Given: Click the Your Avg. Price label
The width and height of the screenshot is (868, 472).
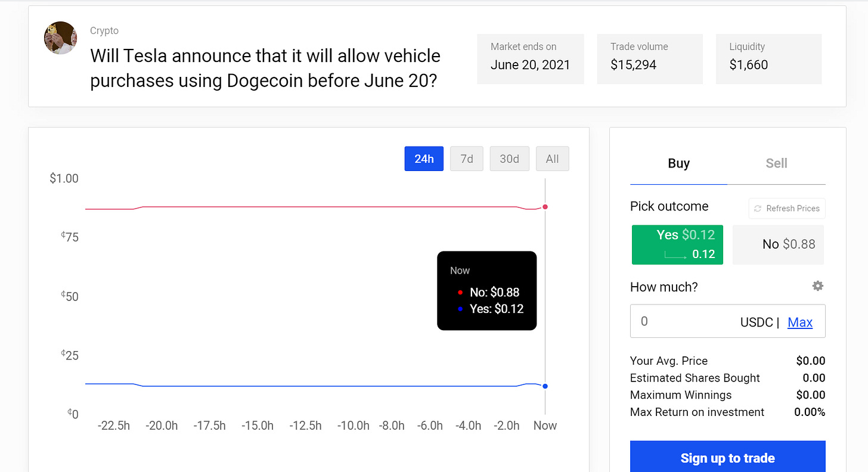Looking at the screenshot, I should [669, 361].
